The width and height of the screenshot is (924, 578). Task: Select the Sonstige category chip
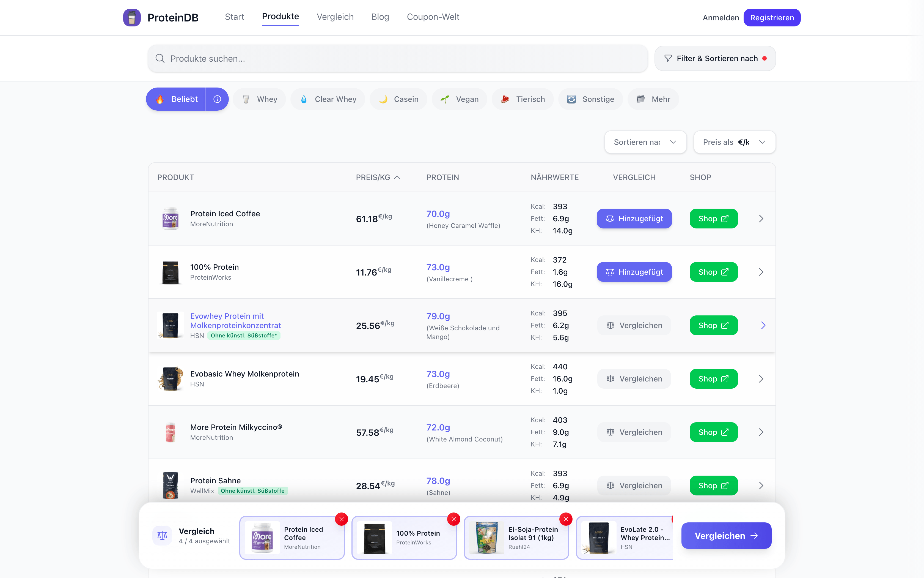pyautogui.click(x=590, y=99)
